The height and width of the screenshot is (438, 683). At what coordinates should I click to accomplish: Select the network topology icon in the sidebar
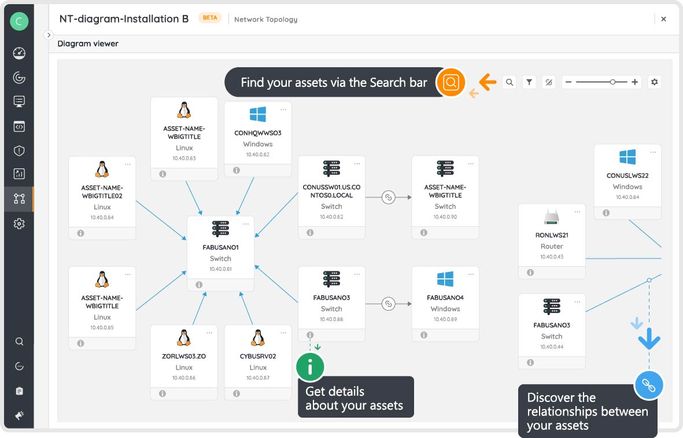coord(18,199)
